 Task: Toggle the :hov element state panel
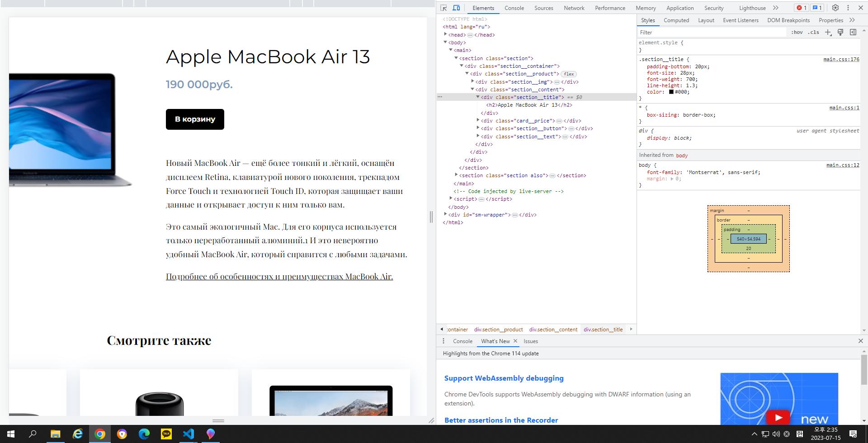tap(797, 32)
